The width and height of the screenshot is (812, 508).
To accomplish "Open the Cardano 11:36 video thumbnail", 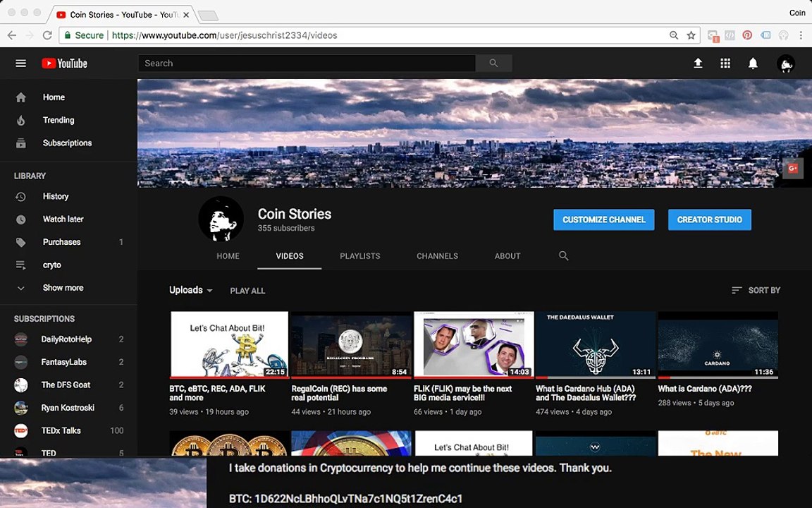I will pyautogui.click(x=718, y=345).
